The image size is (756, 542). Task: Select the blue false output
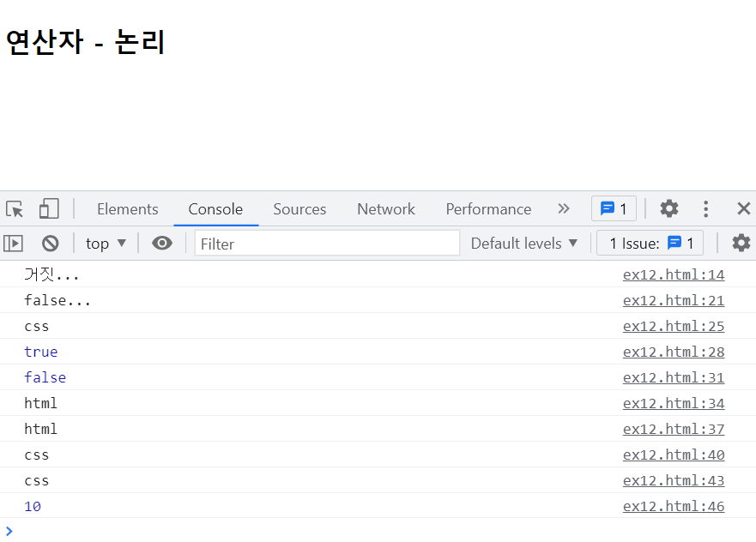click(45, 377)
